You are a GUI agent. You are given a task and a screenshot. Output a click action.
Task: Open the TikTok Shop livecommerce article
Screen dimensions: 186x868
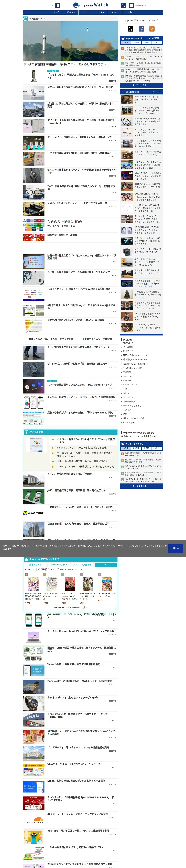click(x=79, y=137)
